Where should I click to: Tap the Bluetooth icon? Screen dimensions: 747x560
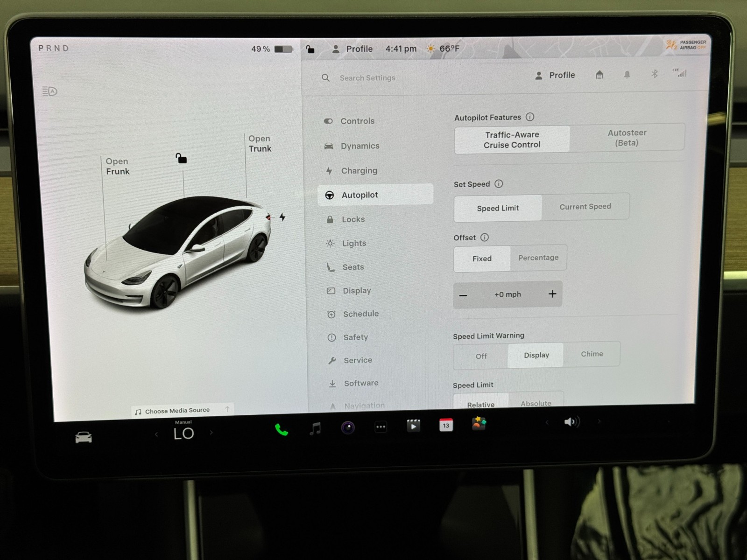(654, 74)
